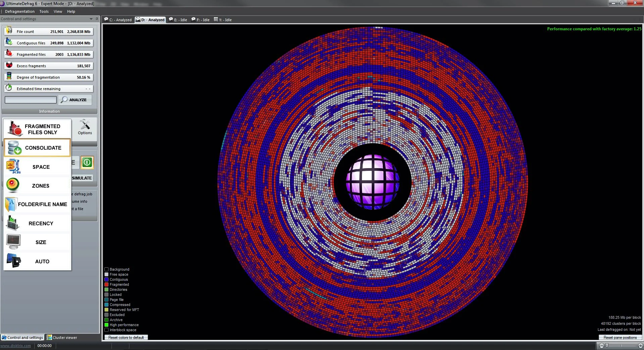Click the empty field beside ANALYZE
The height and width of the screenshot is (350, 644).
coord(31,100)
